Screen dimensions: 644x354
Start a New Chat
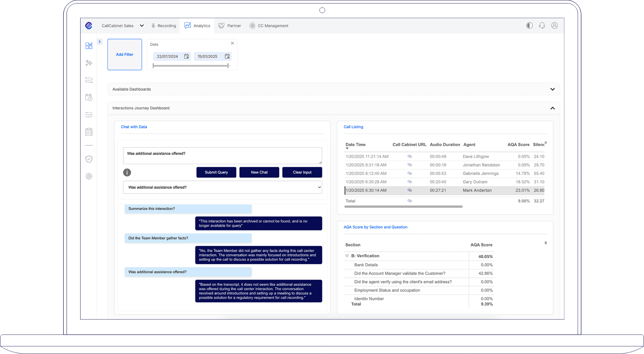(x=259, y=172)
